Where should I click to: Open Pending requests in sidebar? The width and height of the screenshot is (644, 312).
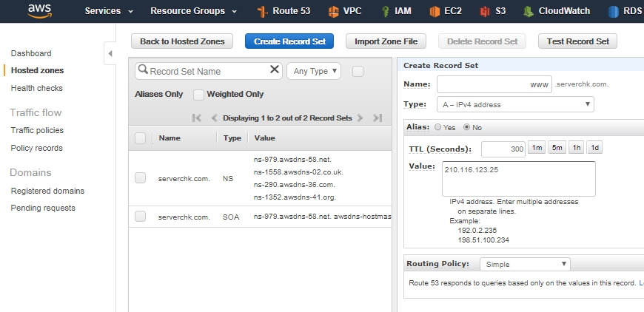coord(43,208)
